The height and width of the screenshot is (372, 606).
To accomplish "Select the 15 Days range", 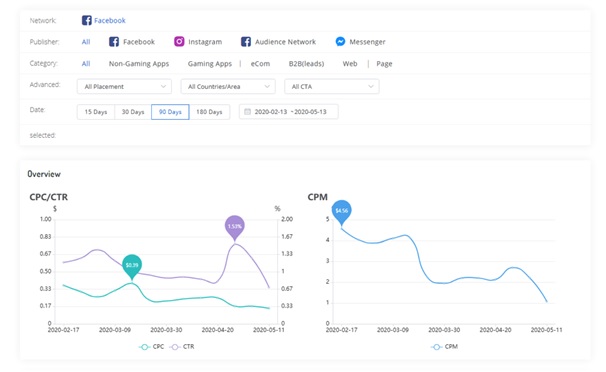I will (96, 112).
